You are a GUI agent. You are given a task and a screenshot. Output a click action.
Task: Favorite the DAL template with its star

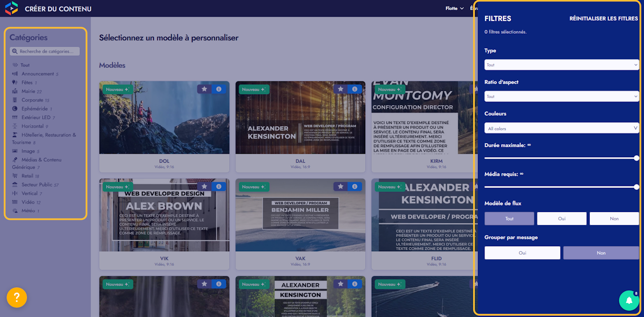point(341,89)
